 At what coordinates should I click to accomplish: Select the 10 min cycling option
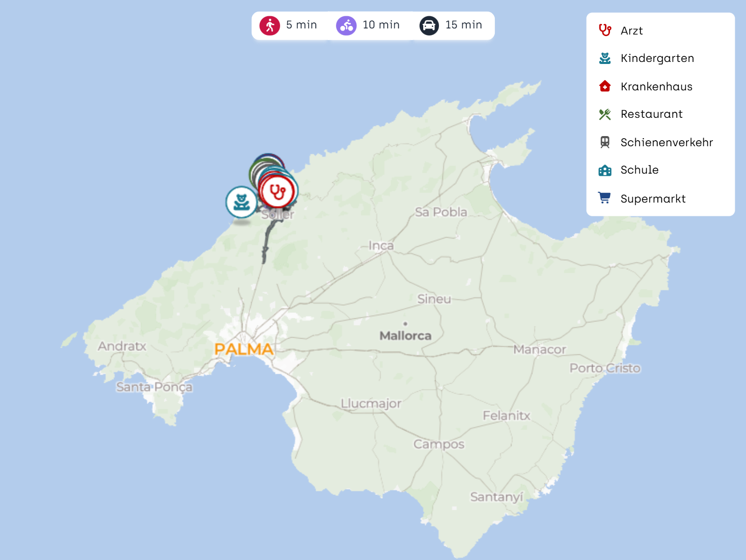[x=381, y=25]
